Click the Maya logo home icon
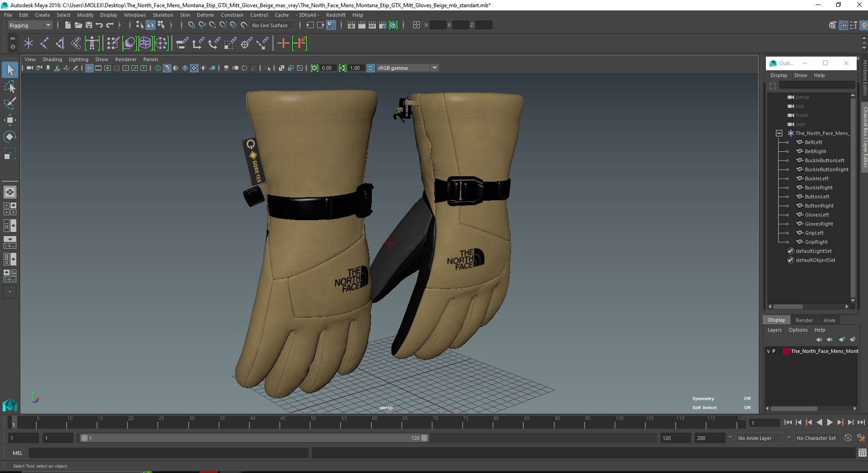The height and width of the screenshot is (473, 868). coord(10,405)
